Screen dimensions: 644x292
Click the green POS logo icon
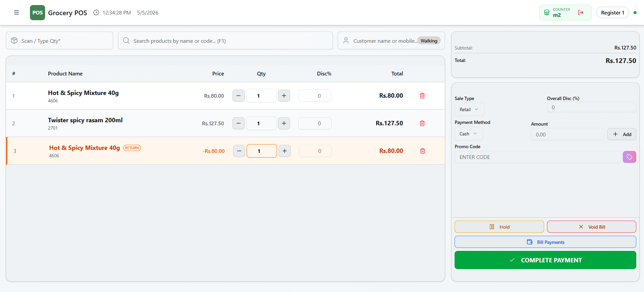coord(37,12)
